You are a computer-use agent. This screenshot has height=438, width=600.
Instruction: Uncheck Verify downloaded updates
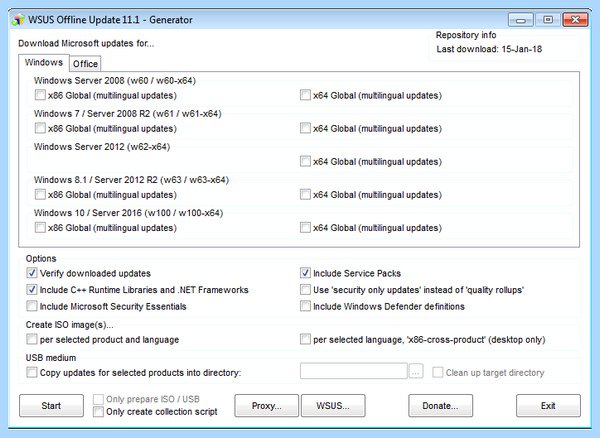point(32,273)
